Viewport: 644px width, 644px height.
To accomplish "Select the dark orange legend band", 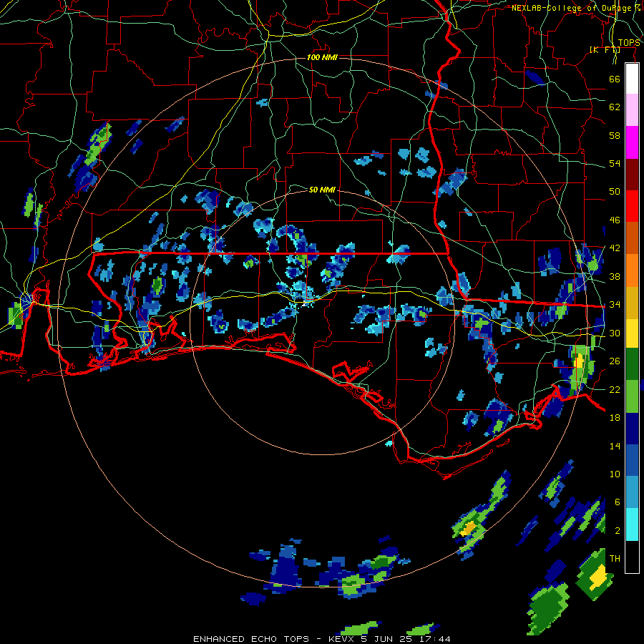I will (x=632, y=238).
